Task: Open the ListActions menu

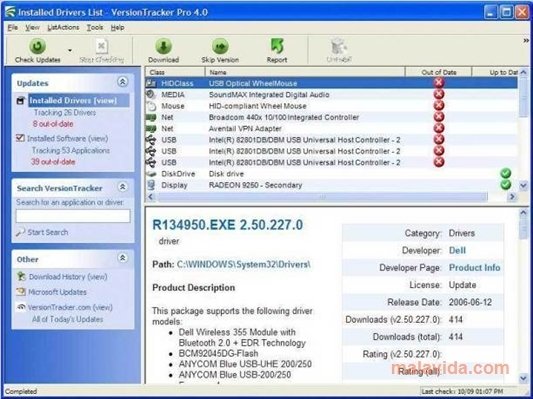Action: [63, 28]
